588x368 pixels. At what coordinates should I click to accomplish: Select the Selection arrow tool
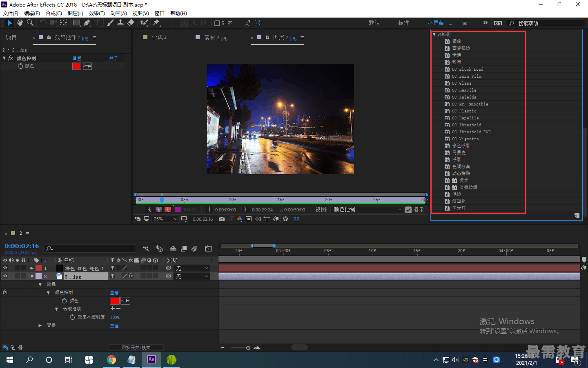click(10, 23)
